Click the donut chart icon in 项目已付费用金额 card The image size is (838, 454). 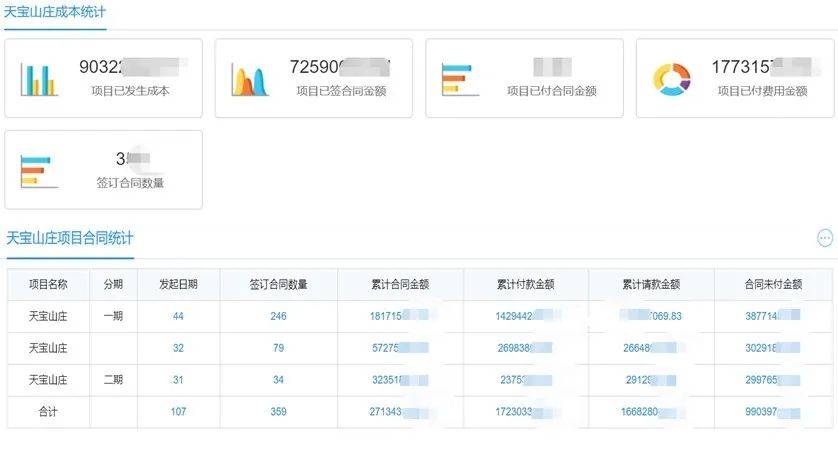tap(671, 79)
